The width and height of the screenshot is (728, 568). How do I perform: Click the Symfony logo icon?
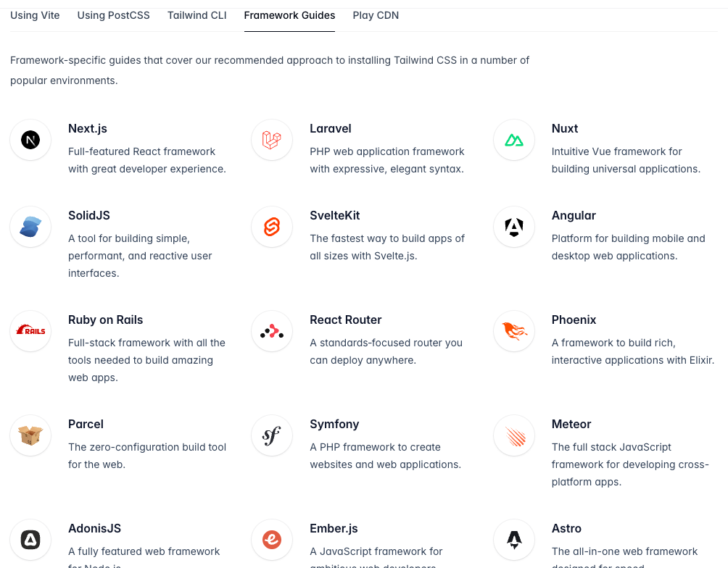point(272,435)
